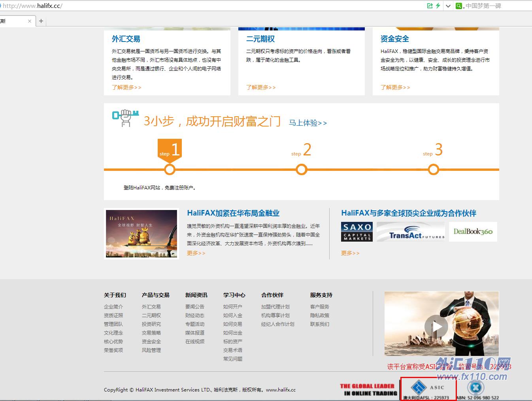Click 更多>> under partner logos
Screen dimensions: 532x401
click(350, 253)
